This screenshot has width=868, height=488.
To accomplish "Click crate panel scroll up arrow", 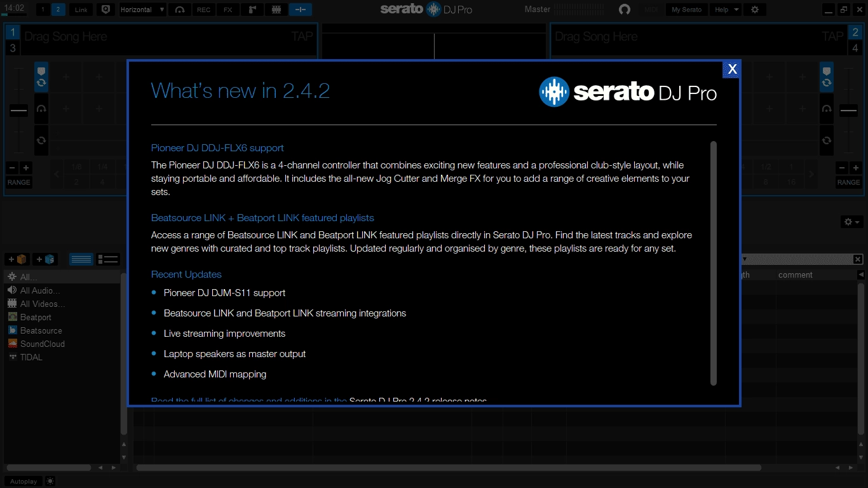I will point(124,444).
